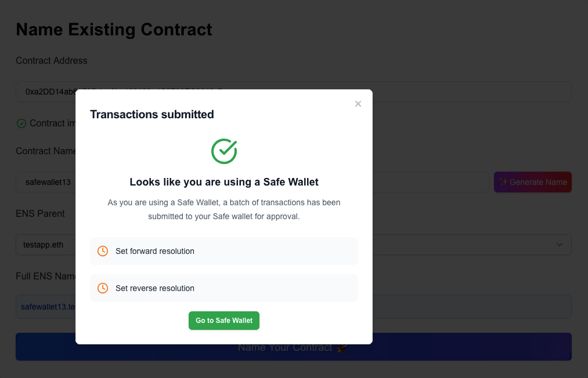This screenshot has width=588, height=378.
Task: Go to Safe Wallet
Action: point(224,321)
